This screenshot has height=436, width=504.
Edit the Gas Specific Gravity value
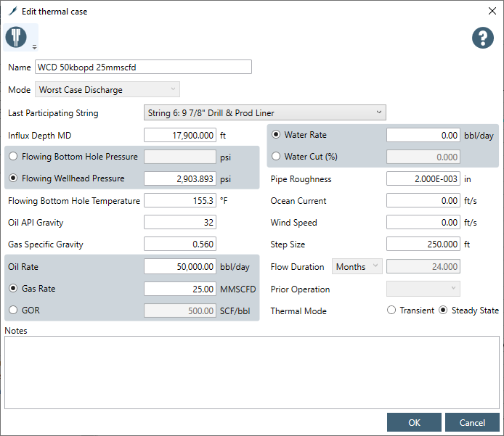[180, 244]
